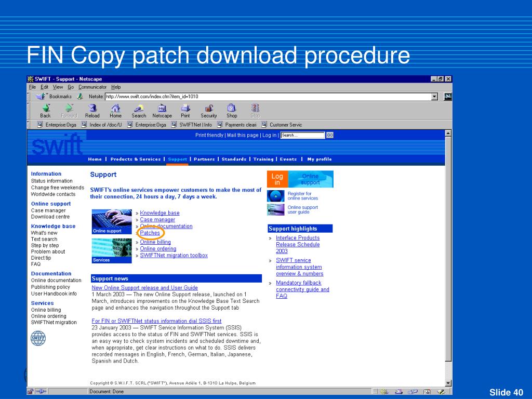Open Mandatory fallback connectivity guide link

(x=303, y=289)
